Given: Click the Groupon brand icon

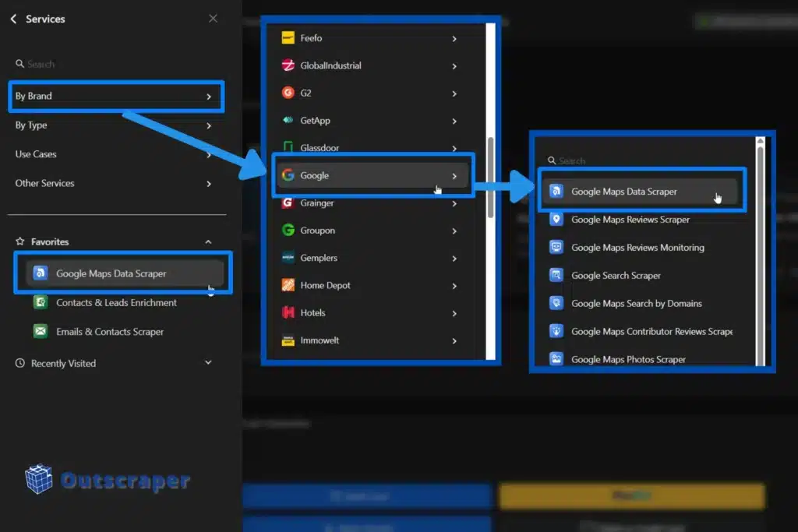Looking at the screenshot, I should tap(289, 230).
